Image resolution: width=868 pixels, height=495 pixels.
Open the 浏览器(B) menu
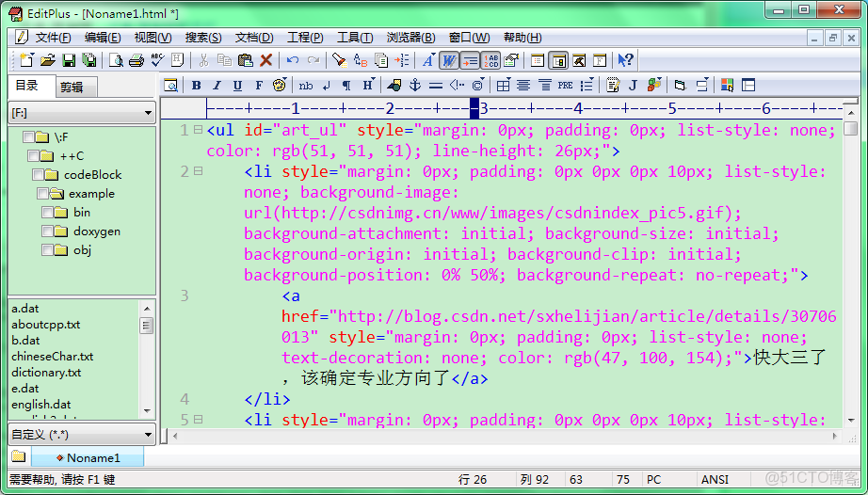(410, 38)
